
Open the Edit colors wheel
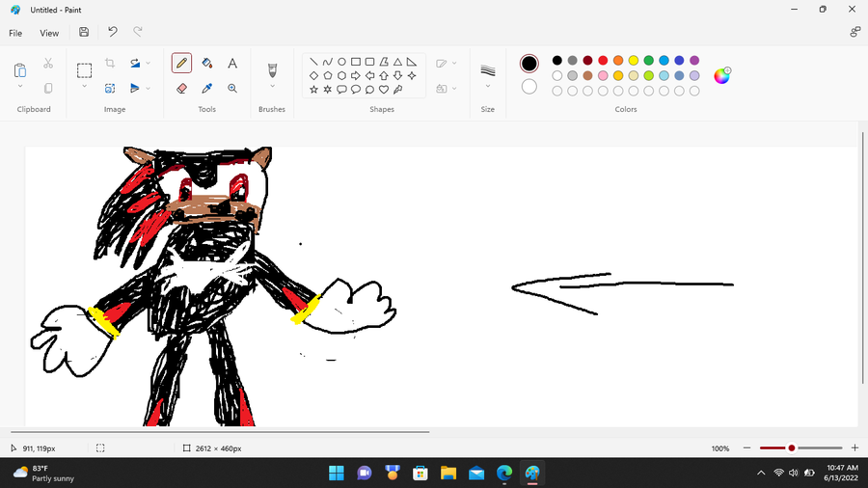721,76
